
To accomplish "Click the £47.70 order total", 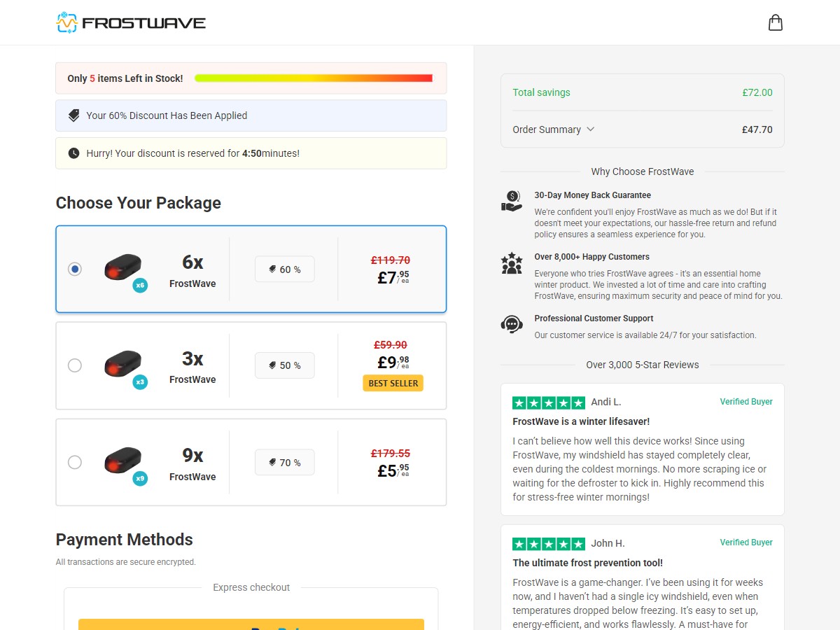I will 757,129.
